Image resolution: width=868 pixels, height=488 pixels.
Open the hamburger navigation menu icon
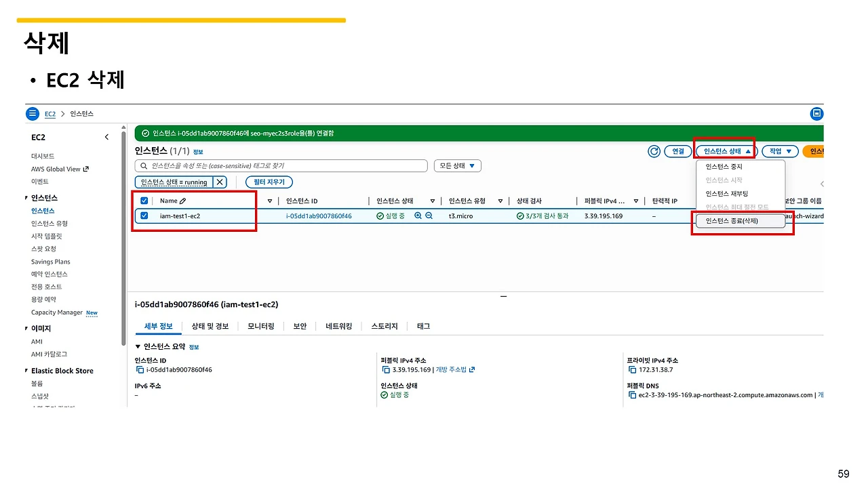pyautogui.click(x=33, y=114)
